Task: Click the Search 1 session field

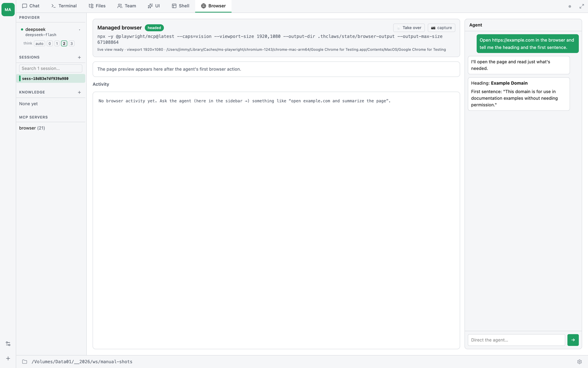Action: click(x=51, y=68)
